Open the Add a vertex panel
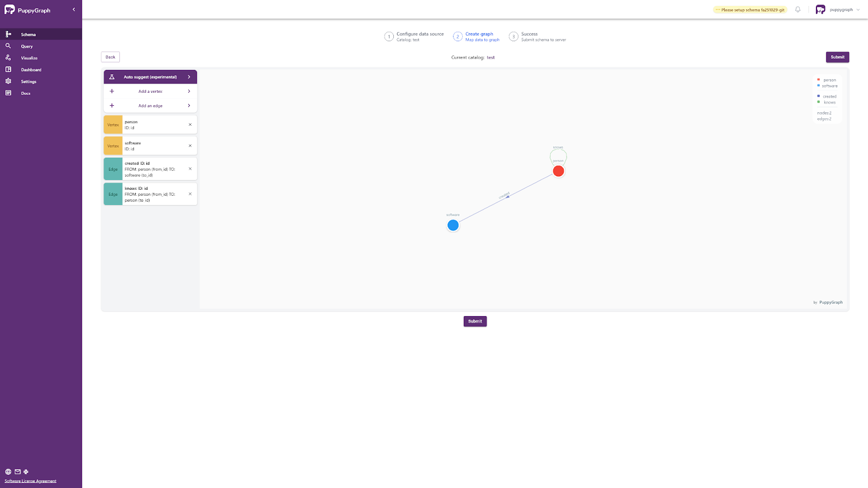868x488 pixels. 150,91
